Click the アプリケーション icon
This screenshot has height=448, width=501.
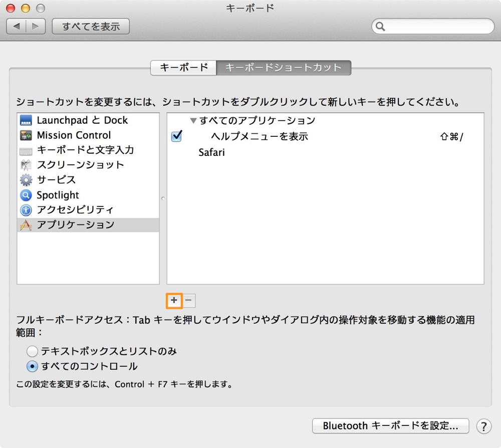tap(26, 225)
